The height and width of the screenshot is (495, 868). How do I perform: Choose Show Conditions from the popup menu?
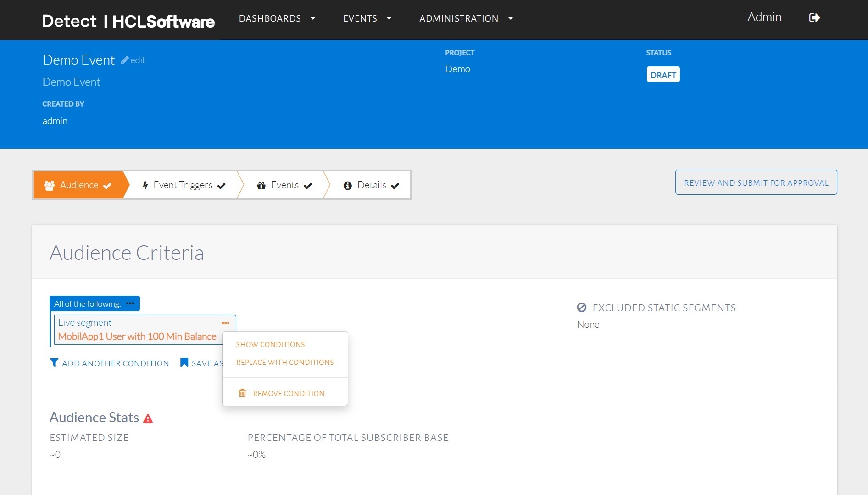[270, 345]
